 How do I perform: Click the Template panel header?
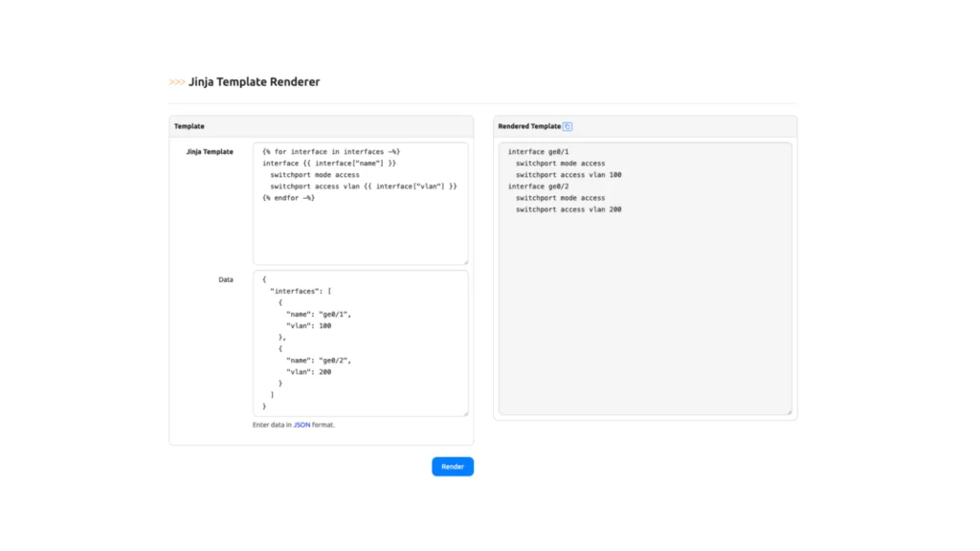click(x=322, y=126)
